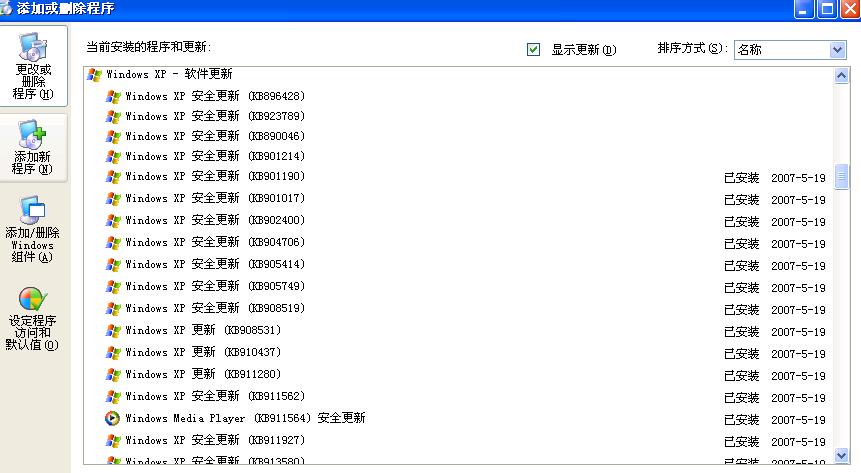Select Windows XP 安全更新 (KB905749) entry
Viewport: 861px width, 473px height.
tap(215, 286)
